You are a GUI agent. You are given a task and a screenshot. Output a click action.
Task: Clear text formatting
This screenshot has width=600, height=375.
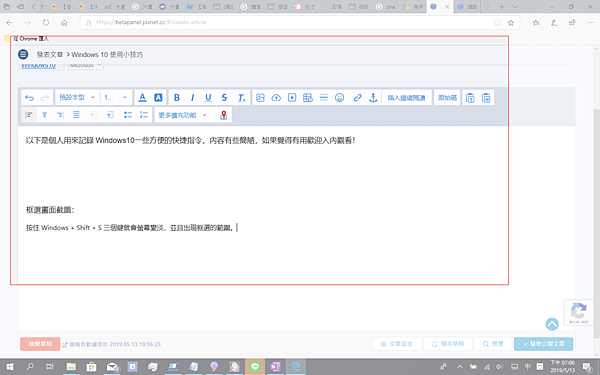[x=241, y=98]
